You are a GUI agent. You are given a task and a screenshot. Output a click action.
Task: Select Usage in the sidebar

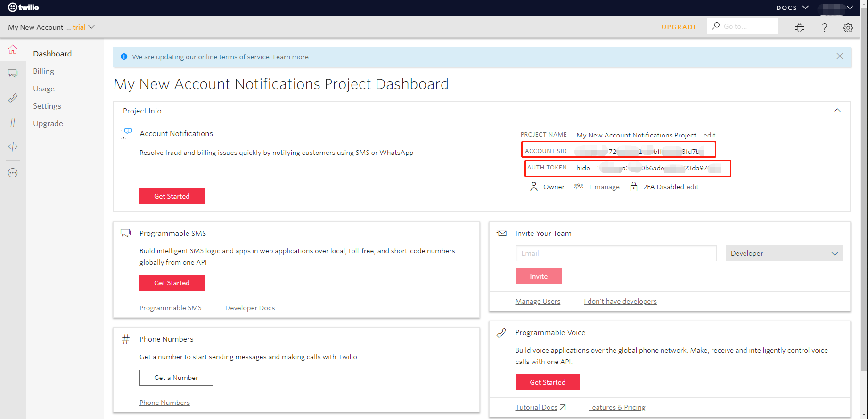click(44, 89)
